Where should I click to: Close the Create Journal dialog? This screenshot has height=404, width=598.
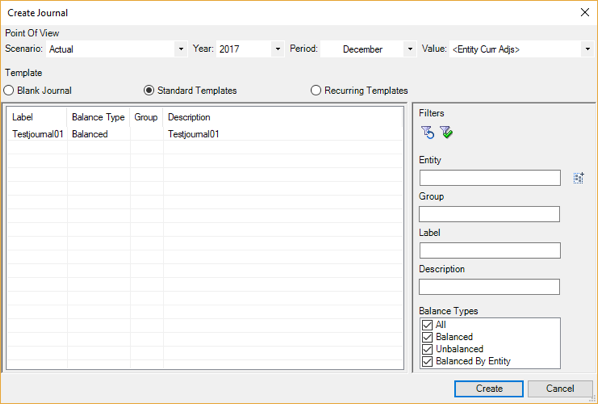pos(585,13)
